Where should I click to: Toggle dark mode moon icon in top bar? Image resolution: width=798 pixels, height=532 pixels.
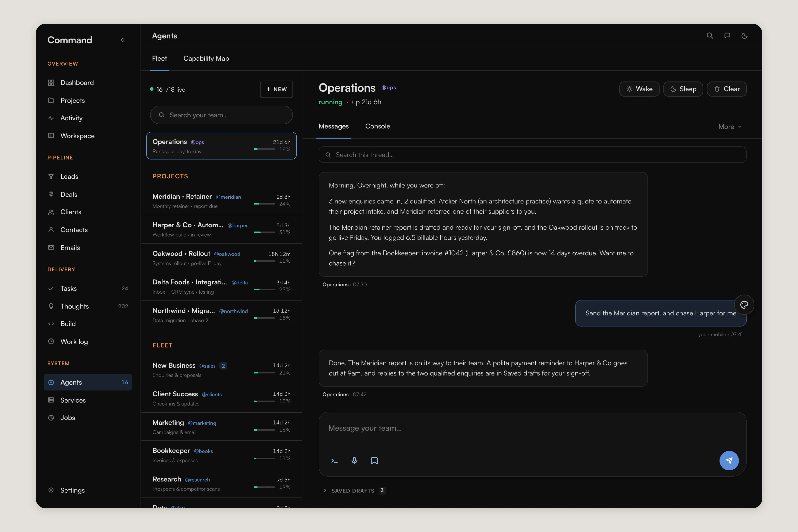[x=744, y=36]
